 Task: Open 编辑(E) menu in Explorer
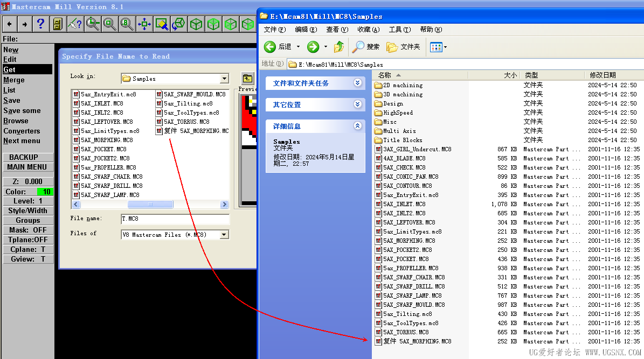[x=306, y=30]
